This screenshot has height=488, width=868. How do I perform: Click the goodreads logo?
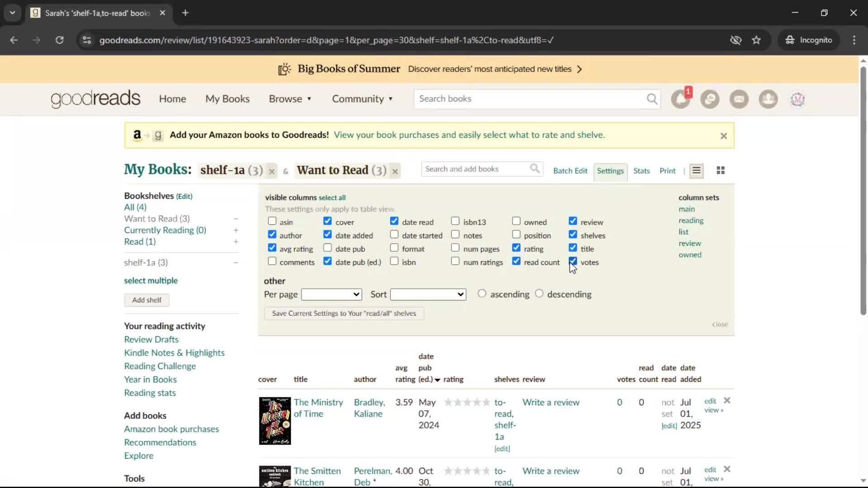point(95,99)
